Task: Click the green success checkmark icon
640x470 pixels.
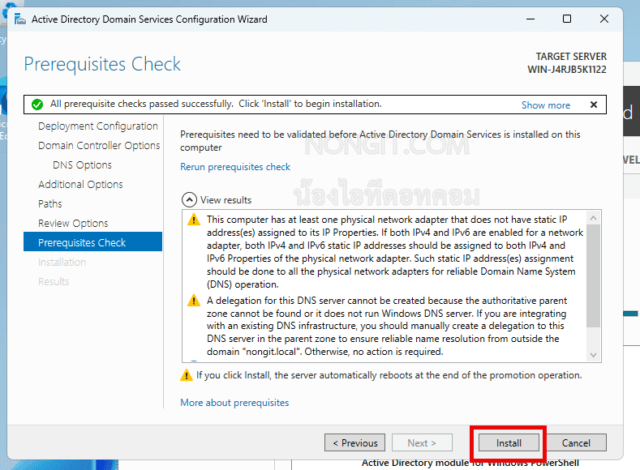Action: click(37, 105)
